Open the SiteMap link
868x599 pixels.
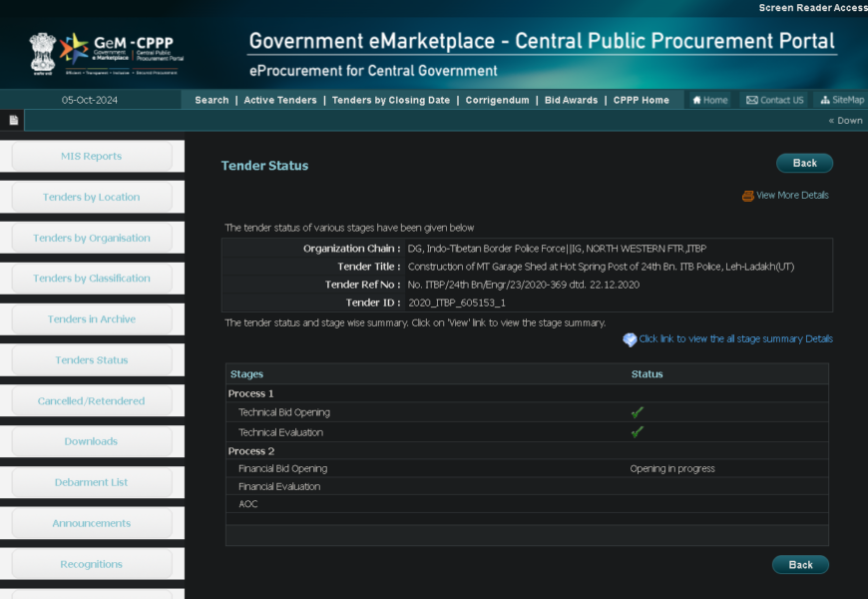tap(842, 100)
